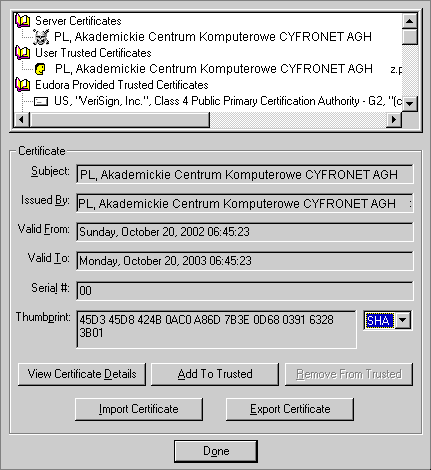This screenshot has width=431, height=470.
Task: Open the SHA thumbprint algorithm dropdown
Action: tap(403, 320)
